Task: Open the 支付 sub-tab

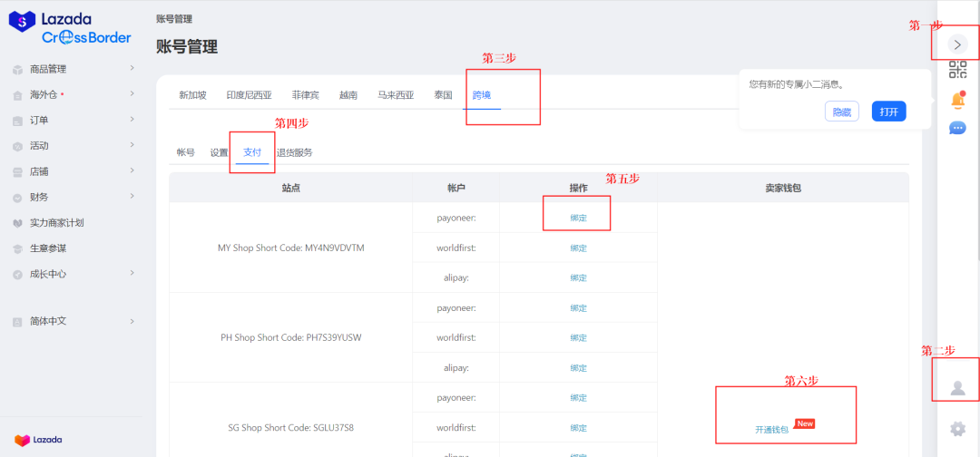Action: [252, 152]
